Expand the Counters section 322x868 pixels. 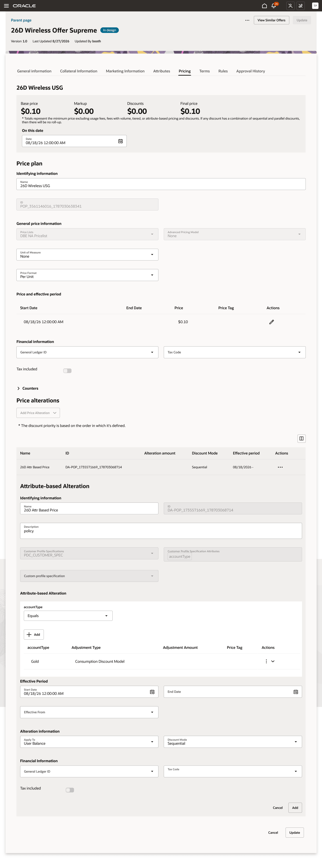coord(28,388)
